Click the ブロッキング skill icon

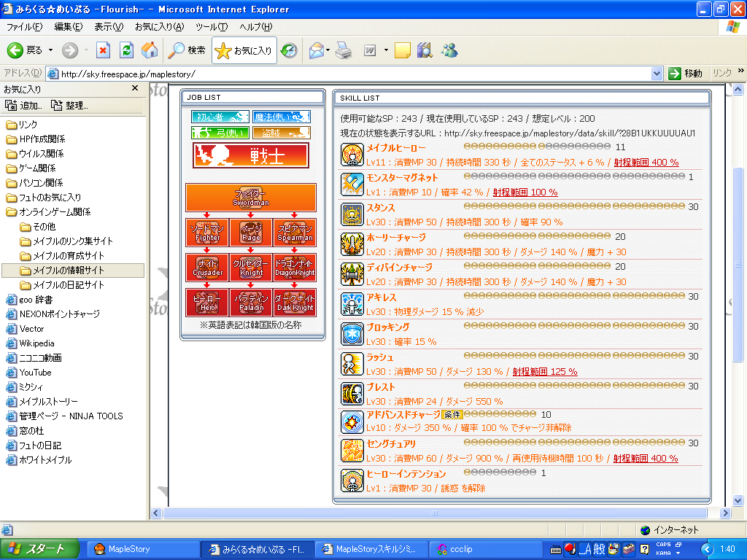(x=352, y=334)
